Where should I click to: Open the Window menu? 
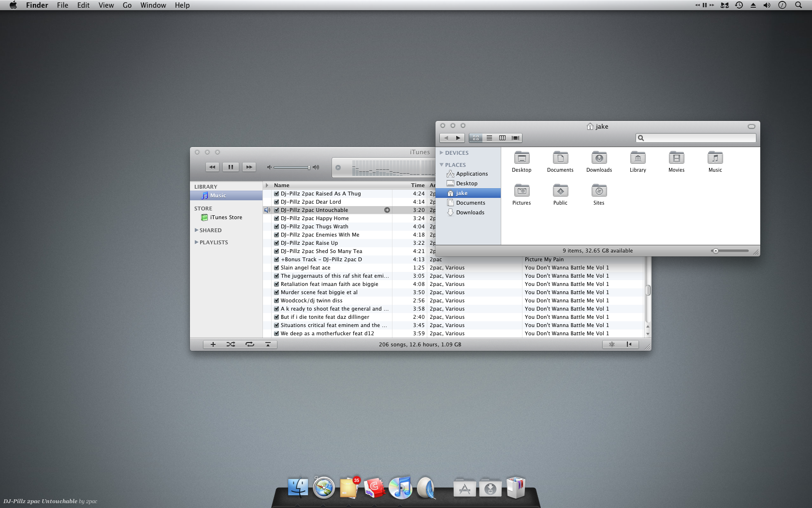pyautogui.click(x=153, y=5)
